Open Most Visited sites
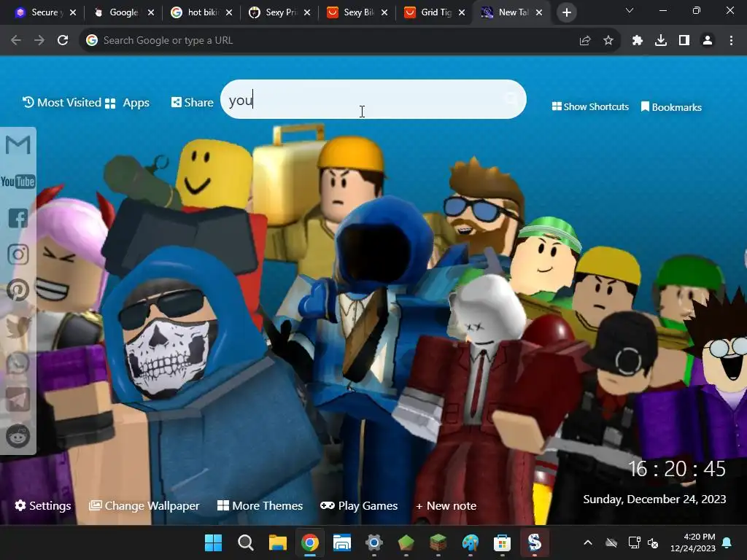Viewport: 747px width, 560px height. pyautogui.click(x=62, y=102)
